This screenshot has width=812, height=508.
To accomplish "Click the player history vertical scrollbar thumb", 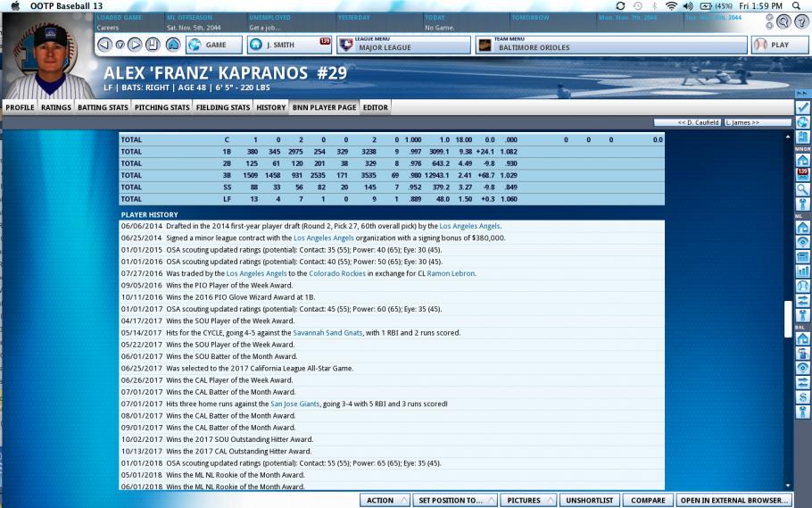I will pyautogui.click(x=787, y=319).
